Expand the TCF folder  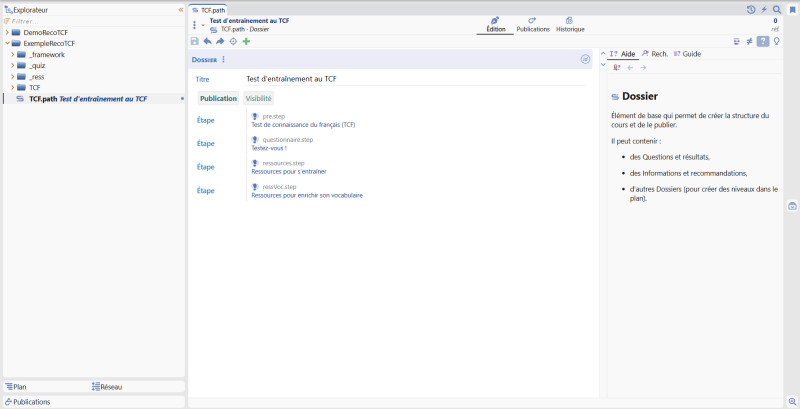[x=12, y=88]
